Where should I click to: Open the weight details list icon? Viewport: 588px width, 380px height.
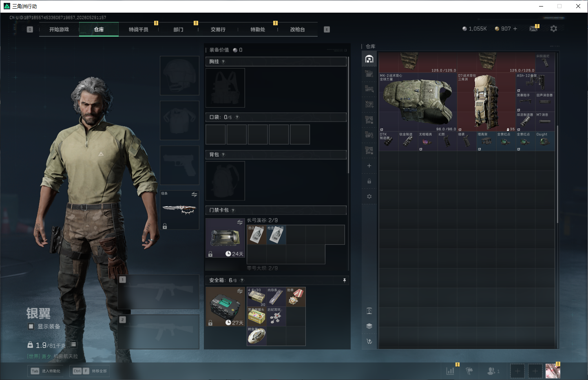pyautogui.click(x=73, y=345)
